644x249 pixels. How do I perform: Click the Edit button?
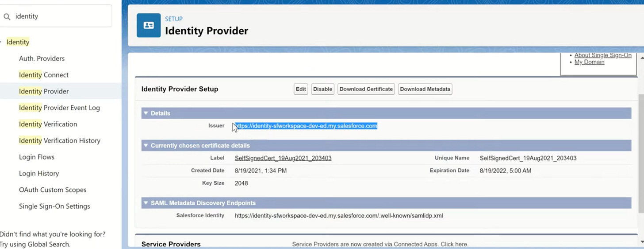(301, 89)
